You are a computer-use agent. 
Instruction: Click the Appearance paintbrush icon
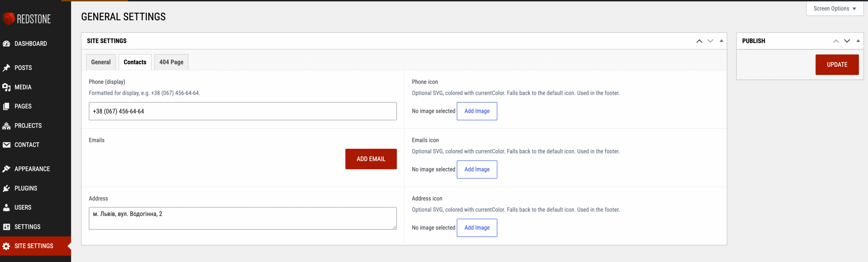click(6, 169)
